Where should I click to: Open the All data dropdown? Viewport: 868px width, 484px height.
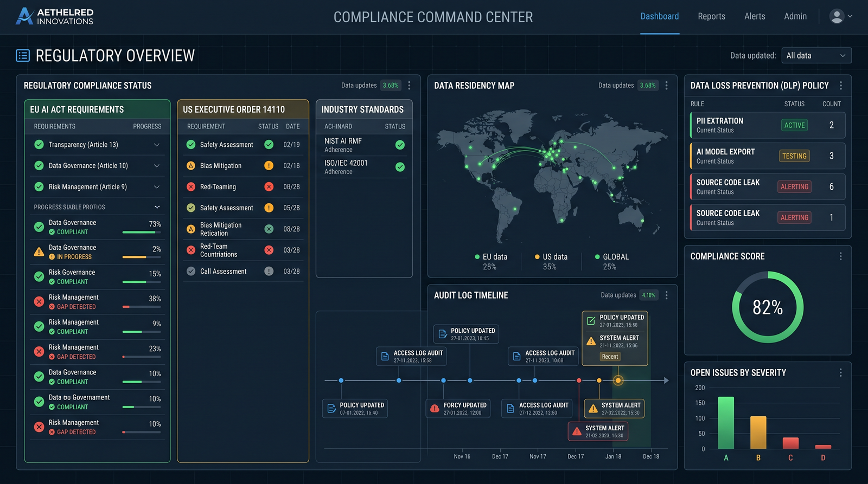tap(816, 55)
